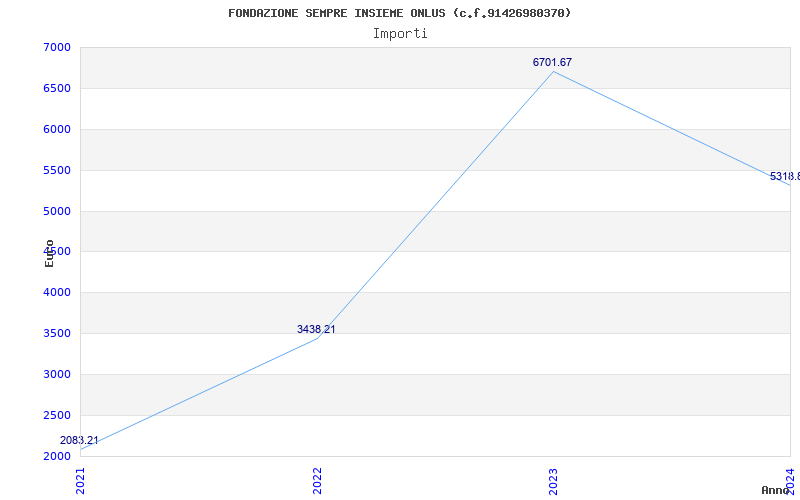
Task: Click the Importi subtitle
Action: [x=400, y=34]
